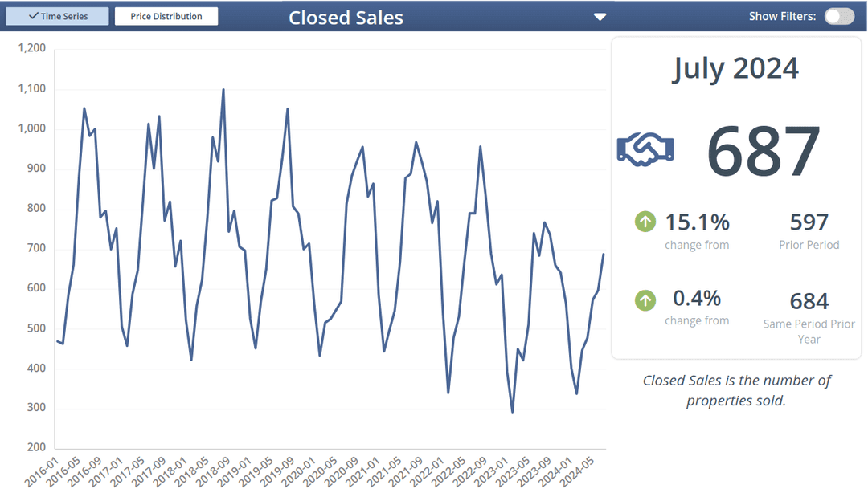Toggle the Show Filters switch
The height and width of the screenshot is (493, 868).
tap(839, 16)
